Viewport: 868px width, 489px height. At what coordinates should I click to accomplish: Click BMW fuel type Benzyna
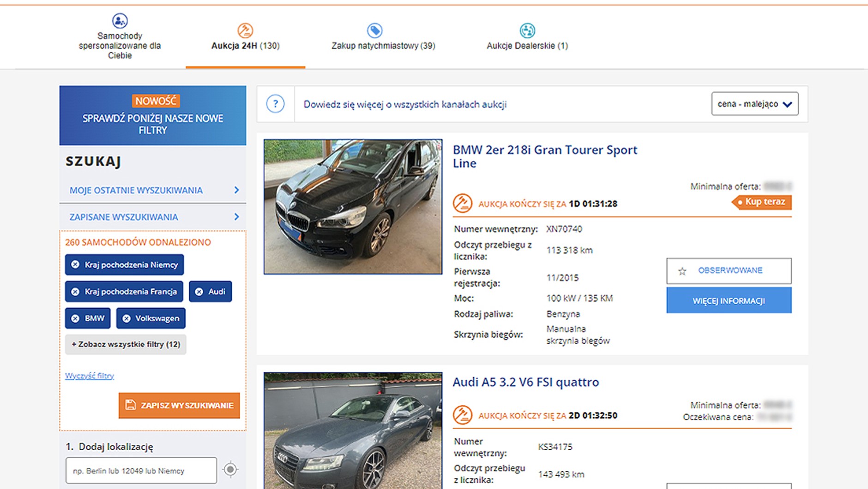pyautogui.click(x=563, y=314)
